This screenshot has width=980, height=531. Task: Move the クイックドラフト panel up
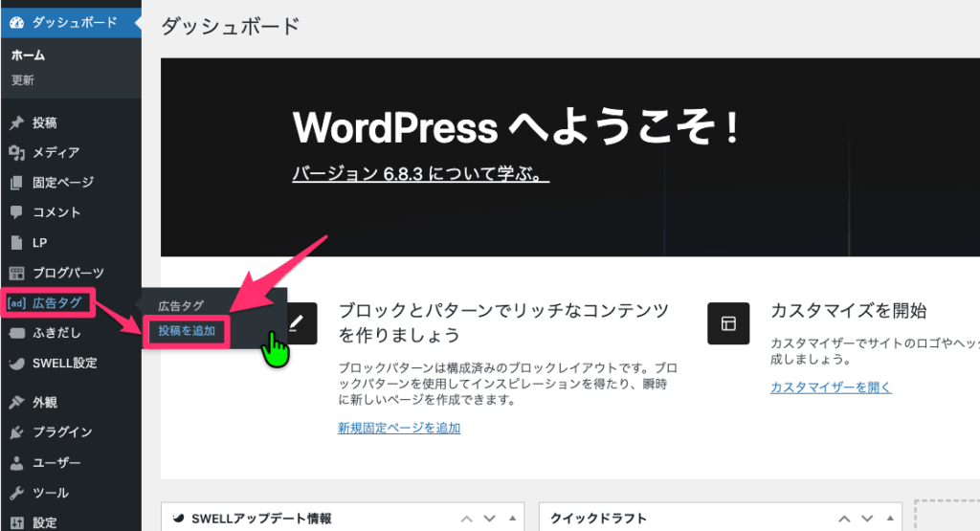(844, 519)
